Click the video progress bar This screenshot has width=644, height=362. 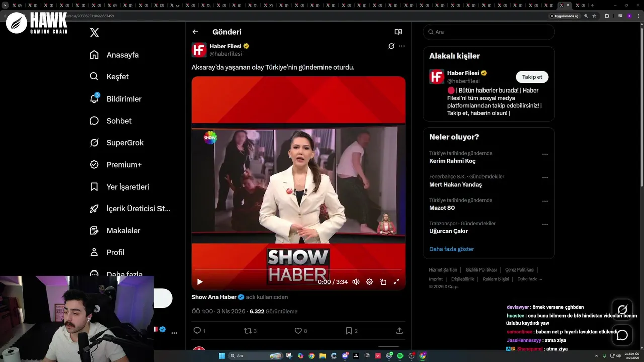[x=298, y=270]
